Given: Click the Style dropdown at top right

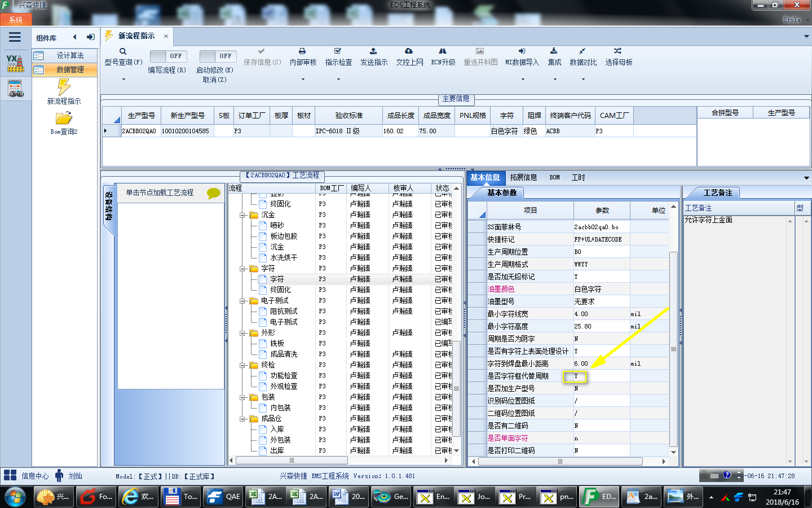Looking at the screenshot, I should click(x=796, y=20).
